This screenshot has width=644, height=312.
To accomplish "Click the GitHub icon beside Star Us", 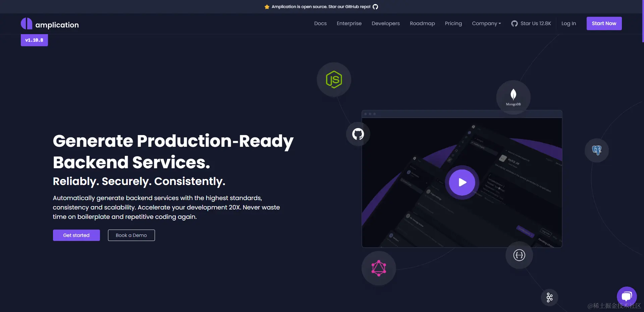I will 514,23.
